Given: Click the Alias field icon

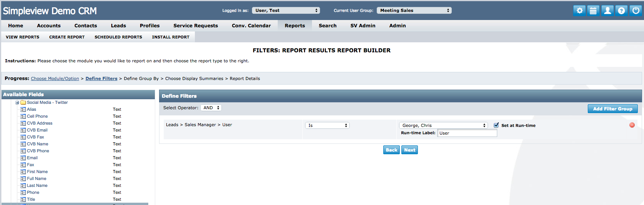Looking at the screenshot, I should pos(23,110).
